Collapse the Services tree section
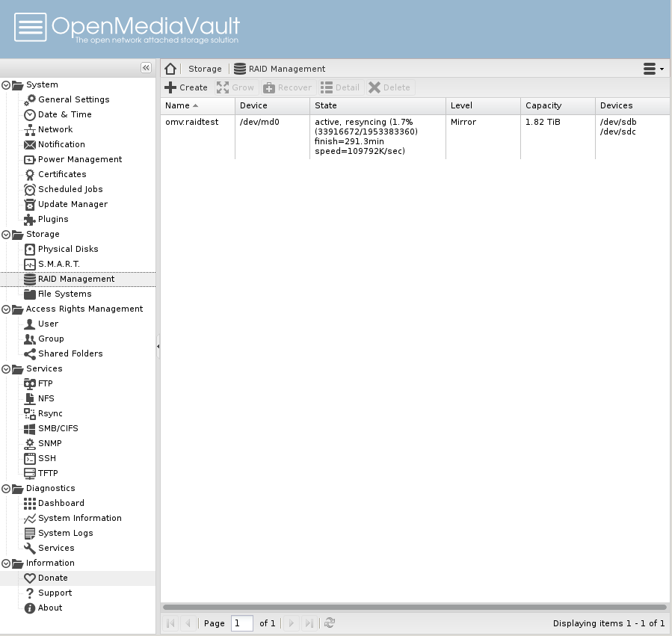 coord(6,369)
